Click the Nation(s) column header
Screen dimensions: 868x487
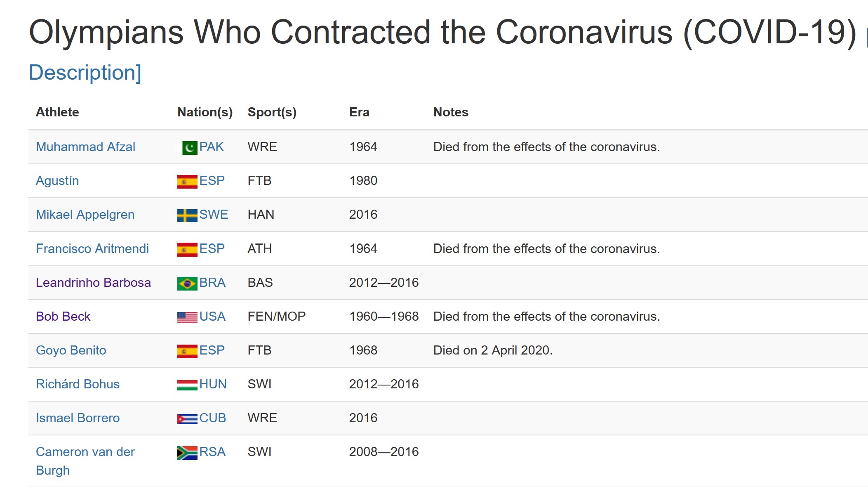[x=205, y=112]
